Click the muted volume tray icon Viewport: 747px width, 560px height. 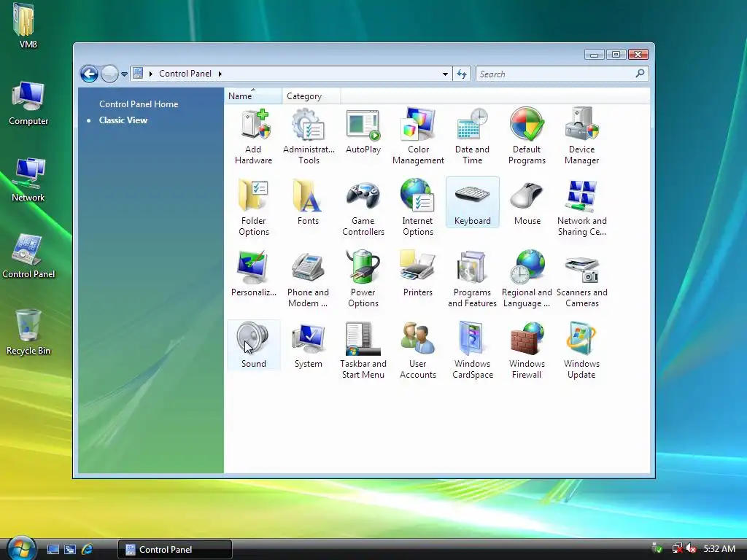[691, 548]
